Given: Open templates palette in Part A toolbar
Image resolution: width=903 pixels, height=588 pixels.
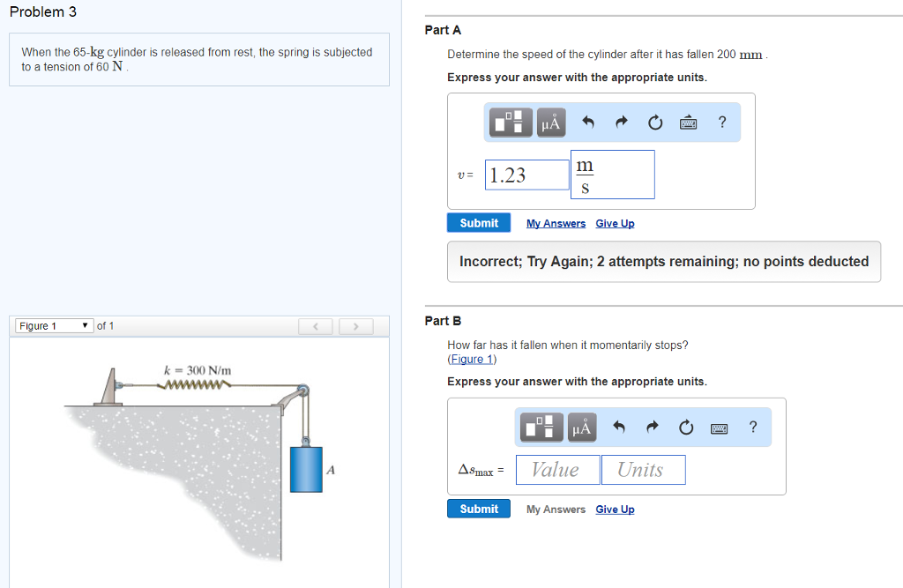Looking at the screenshot, I should (511, 123).
